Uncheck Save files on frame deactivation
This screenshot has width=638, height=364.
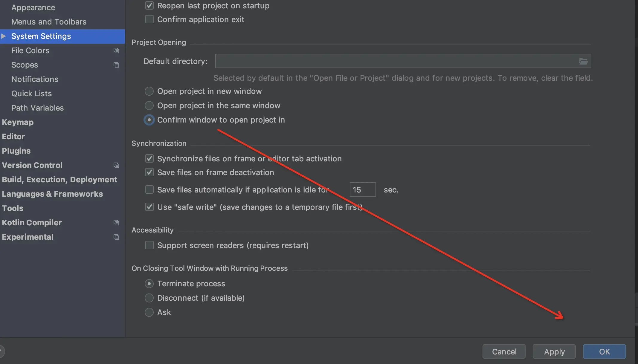149,172
